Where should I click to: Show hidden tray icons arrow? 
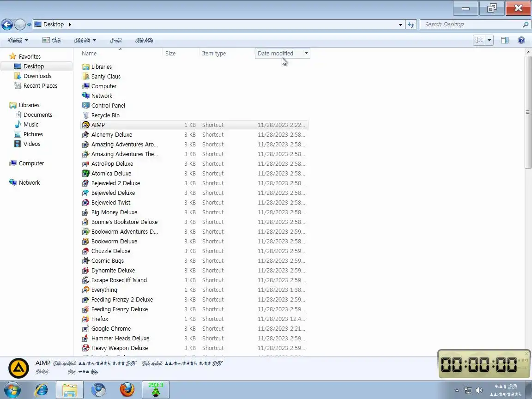[x=457, y=390]
